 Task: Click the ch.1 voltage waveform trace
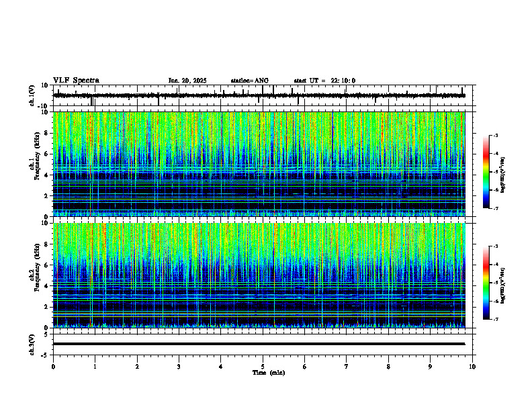click(259, 95)
